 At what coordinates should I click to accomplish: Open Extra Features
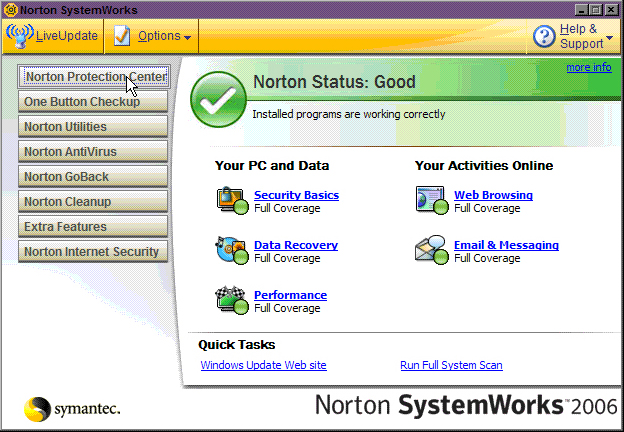pyautogui.click(x=93, y=227)
